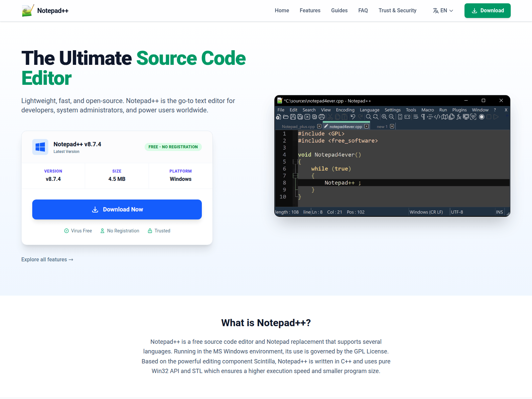The image size is (532, 399).
Task: Click the size value 4.5 MB
Action: [117, 179]
